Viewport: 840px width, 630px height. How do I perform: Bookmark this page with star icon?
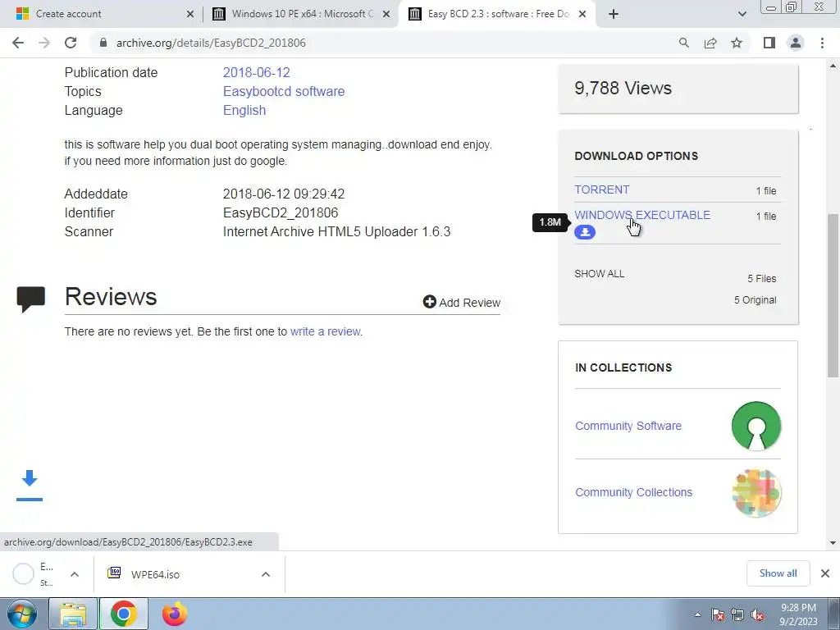click(737, 43)
